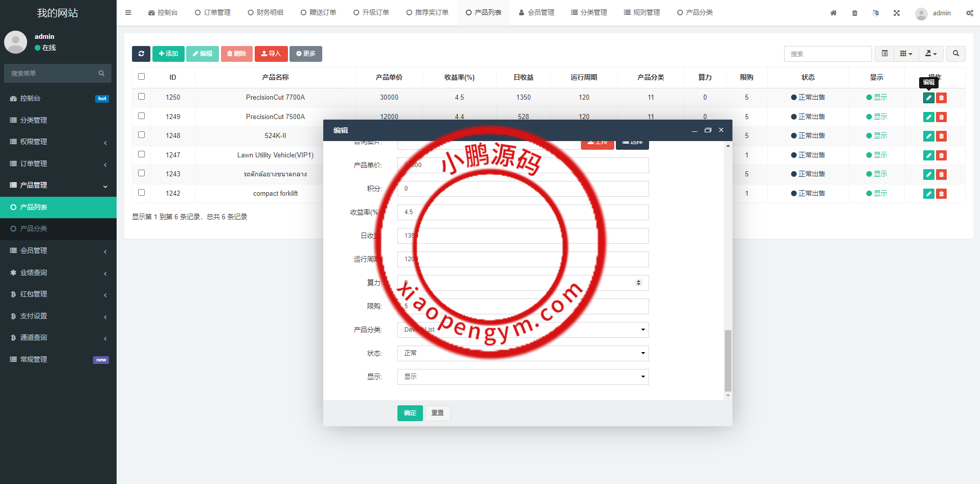Image resolution: width=980 pixels, height=484 pixels.
Task: Tick the select-all checkbox in table header
Action: pyautogui.click(x=142, y=77)
